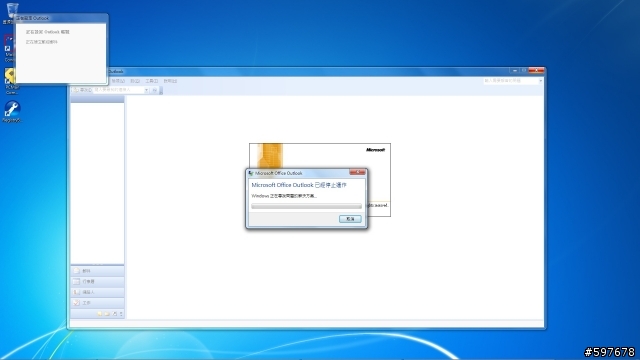
Task: Maximize the main Outlook window
Action: [x=524, y=71]
